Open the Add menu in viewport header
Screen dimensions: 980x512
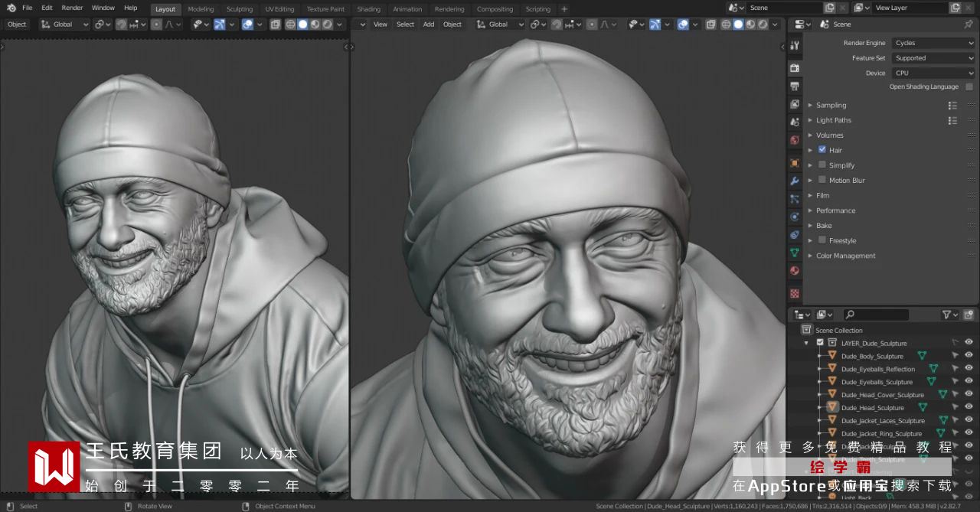(x=429, y=24)
